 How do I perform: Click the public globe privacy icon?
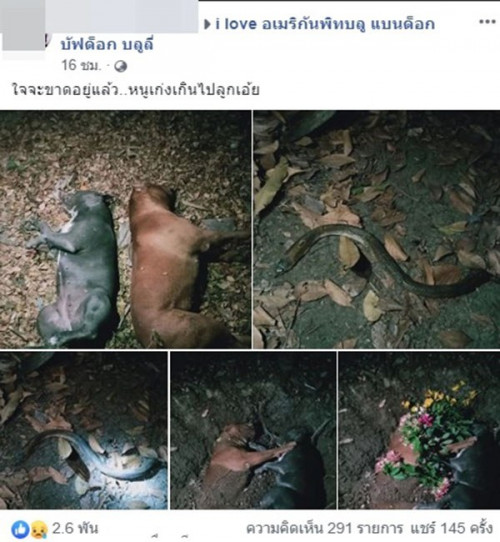[120, 66]
